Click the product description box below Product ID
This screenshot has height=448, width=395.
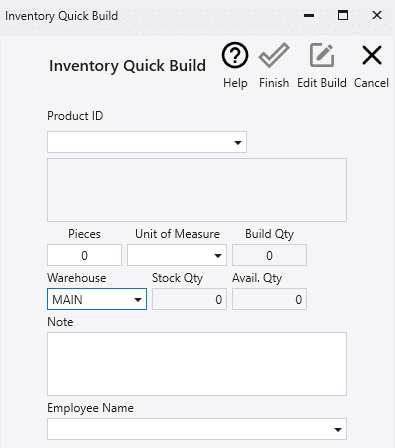[x=197, y=190]
